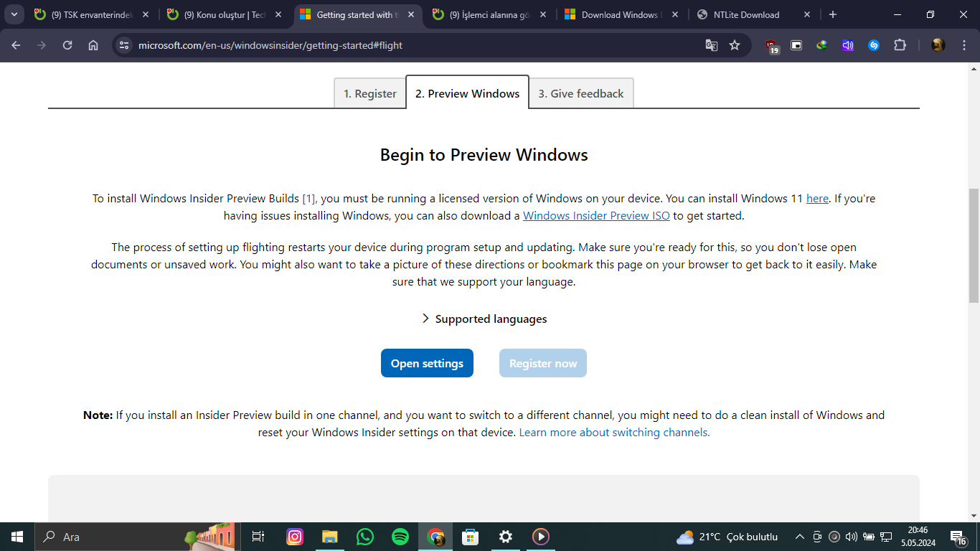Image resolution: width=980 pixels, height=551 pixels.
Task: Open the Windows Start menu
Action: (17, 537)
